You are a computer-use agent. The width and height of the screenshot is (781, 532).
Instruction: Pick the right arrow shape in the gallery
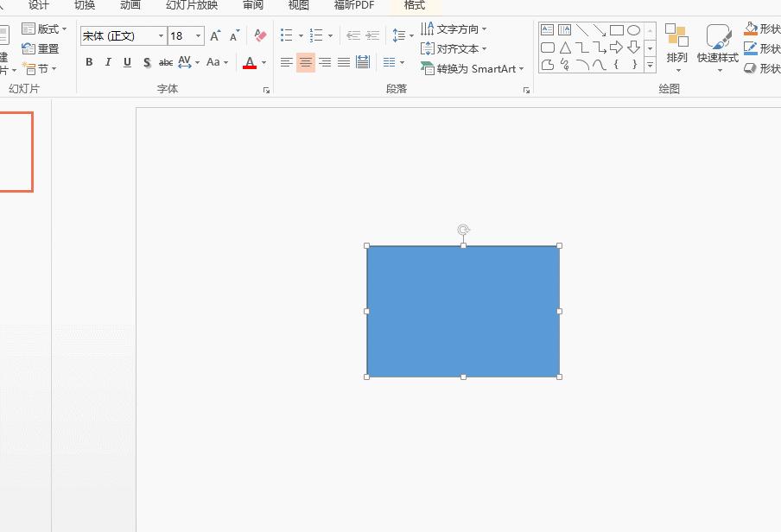[x=617, y=47]
